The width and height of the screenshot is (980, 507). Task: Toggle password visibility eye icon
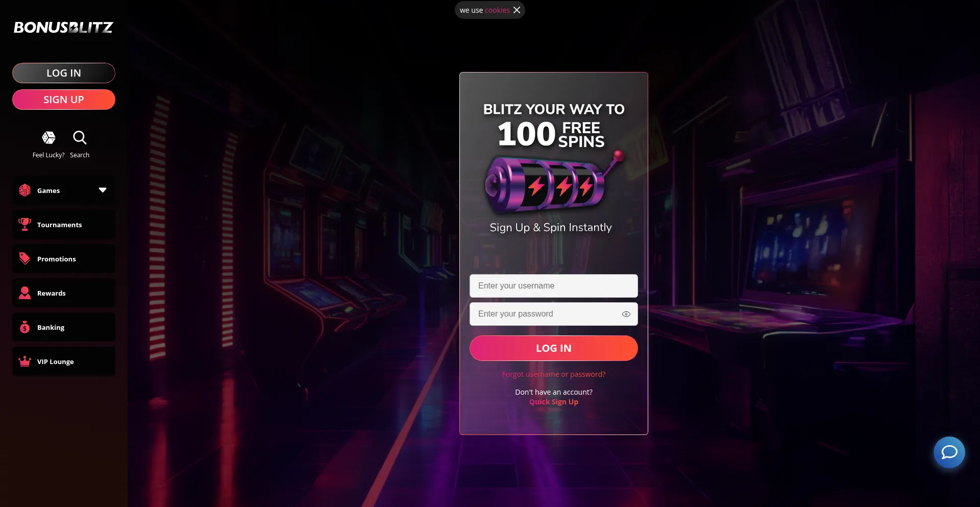click(x=626, y=314)
